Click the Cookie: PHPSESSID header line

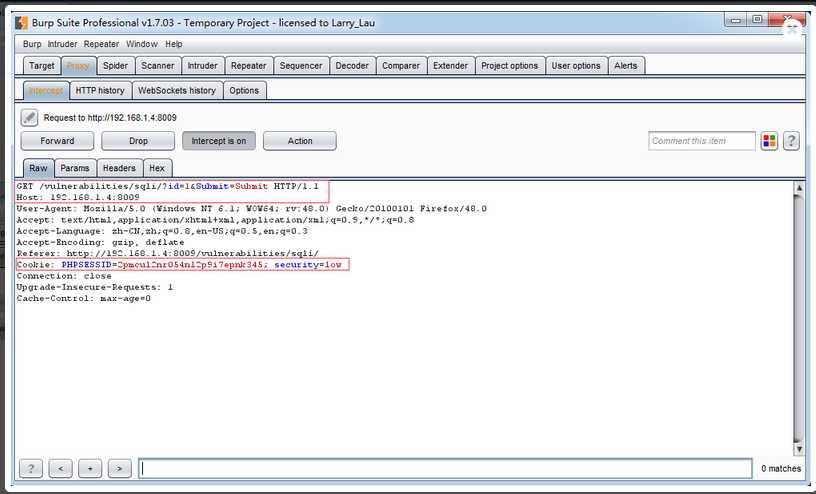(x=179, y=264)
